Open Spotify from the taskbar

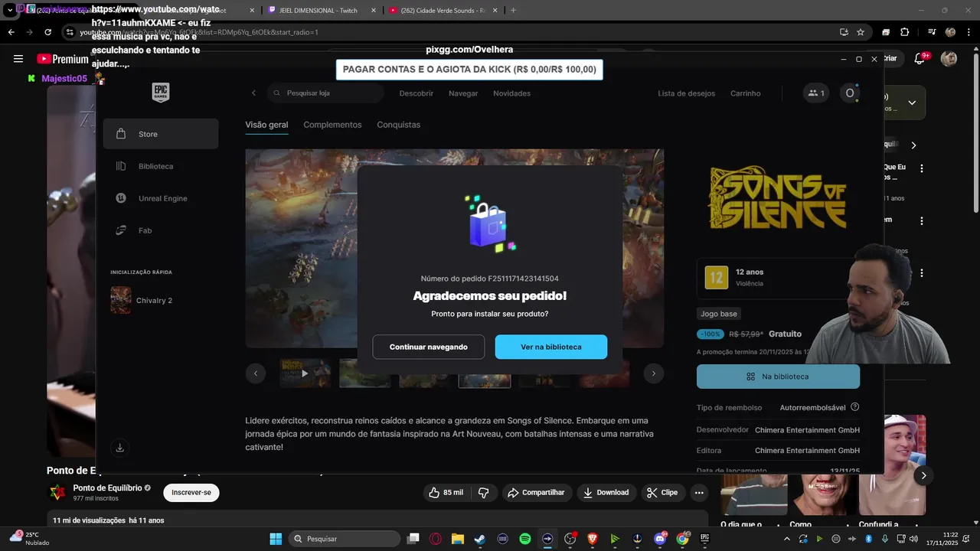tap(524, 539)
